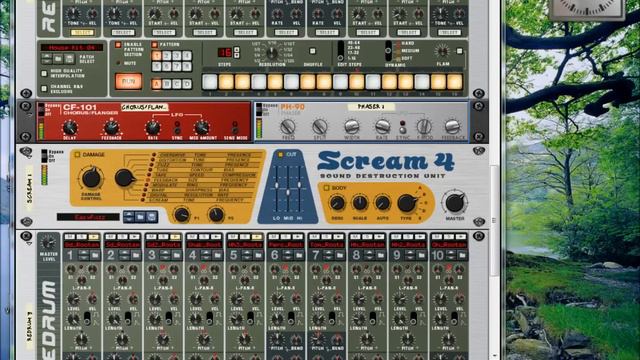Select pattern number 8 button
The image size is (640, 360).
click(x=187, y=66)
